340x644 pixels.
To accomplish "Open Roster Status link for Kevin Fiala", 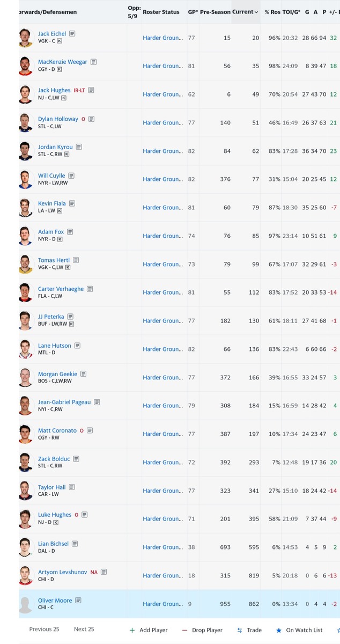I will (162, 208).
